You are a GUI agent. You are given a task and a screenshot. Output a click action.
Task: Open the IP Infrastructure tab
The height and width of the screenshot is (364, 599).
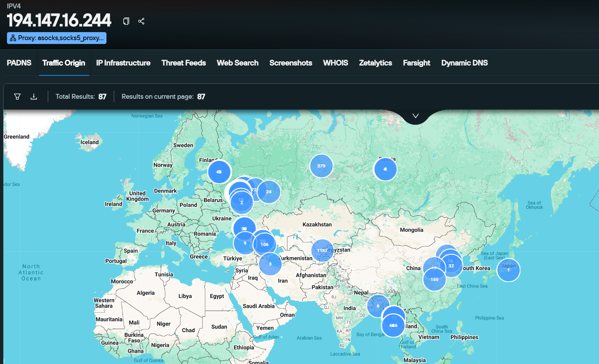(x=123, y=63)
